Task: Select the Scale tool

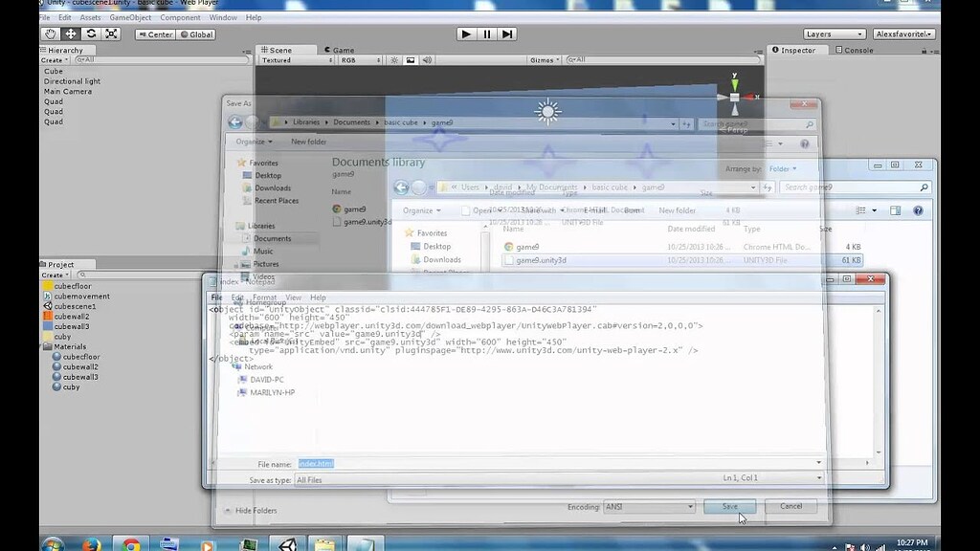Action: tap(111, 33)
